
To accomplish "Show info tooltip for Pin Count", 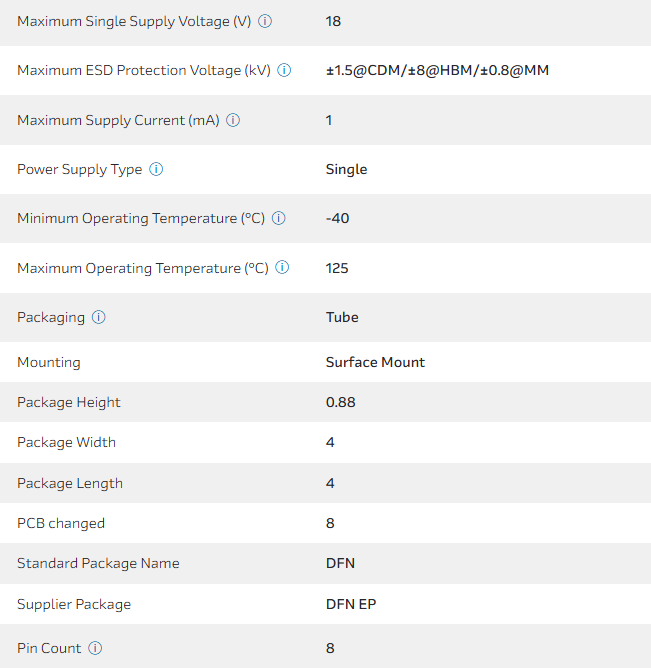I will (x=95, y=648).
